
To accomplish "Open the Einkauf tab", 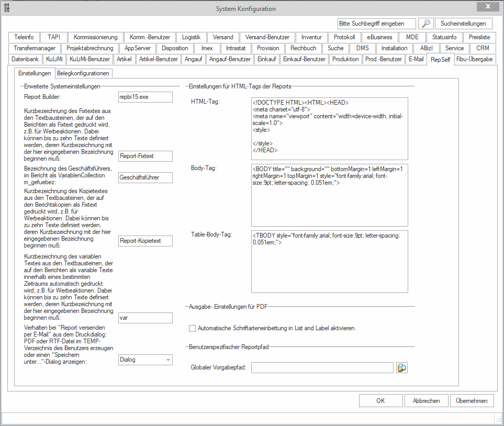I will tap(267, 60).
